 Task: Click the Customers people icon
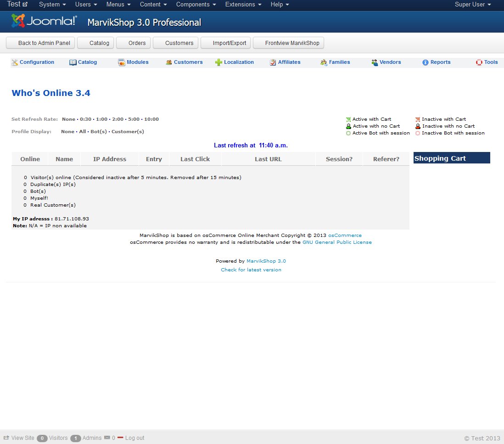point(169,62)
